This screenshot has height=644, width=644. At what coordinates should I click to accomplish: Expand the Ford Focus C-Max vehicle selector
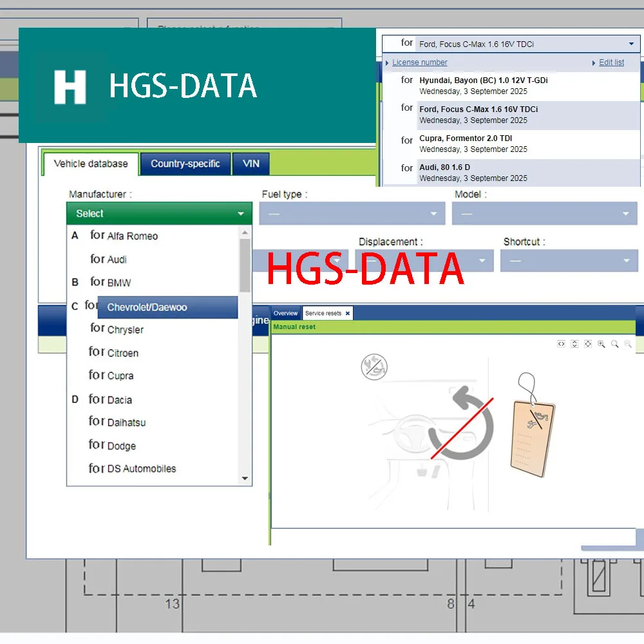point(511,44)
